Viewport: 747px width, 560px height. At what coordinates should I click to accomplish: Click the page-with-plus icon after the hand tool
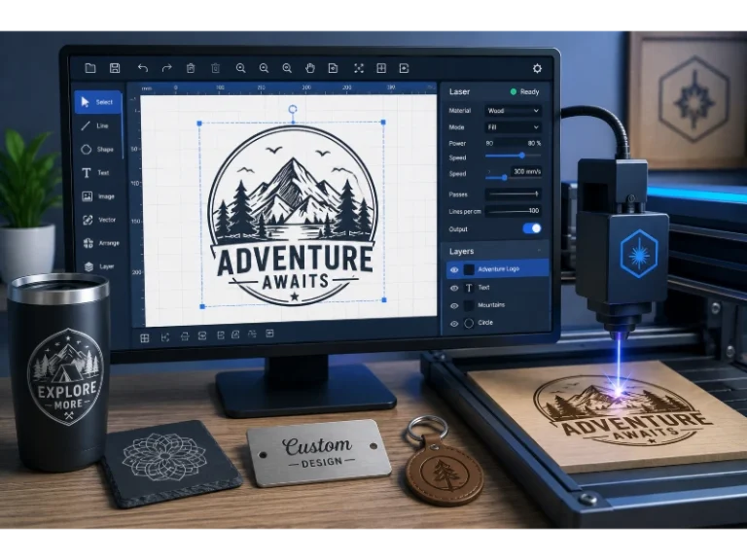coord(333,68)
